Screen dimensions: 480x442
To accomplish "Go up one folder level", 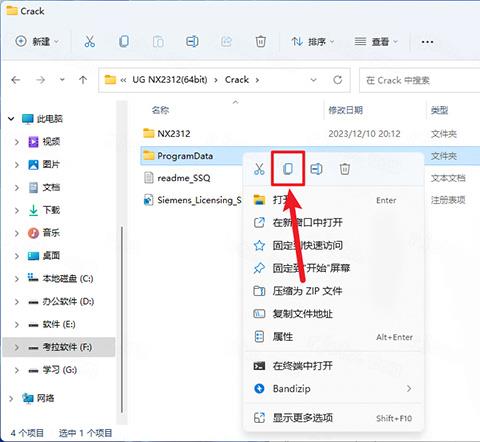I will click(83, 80).
